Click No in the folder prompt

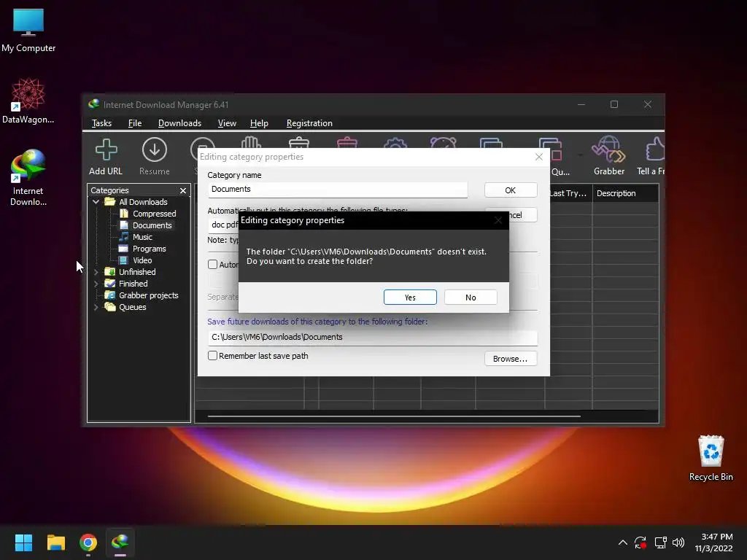[471, 297]
